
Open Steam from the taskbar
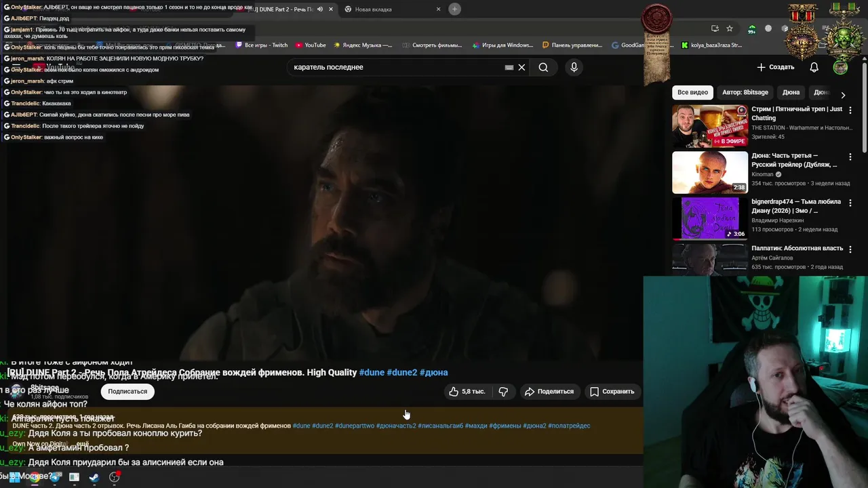(x=94, y=477)
